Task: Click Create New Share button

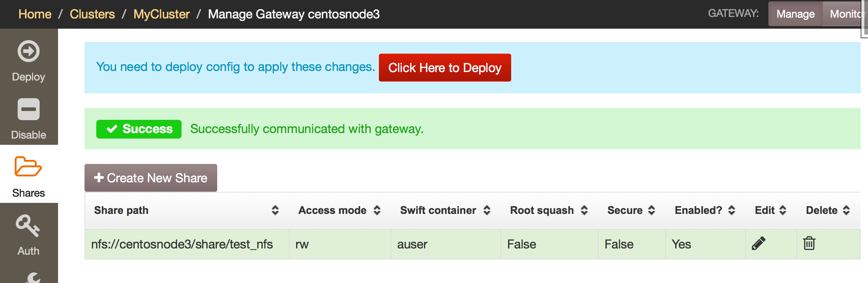Action: click(151, 178)
